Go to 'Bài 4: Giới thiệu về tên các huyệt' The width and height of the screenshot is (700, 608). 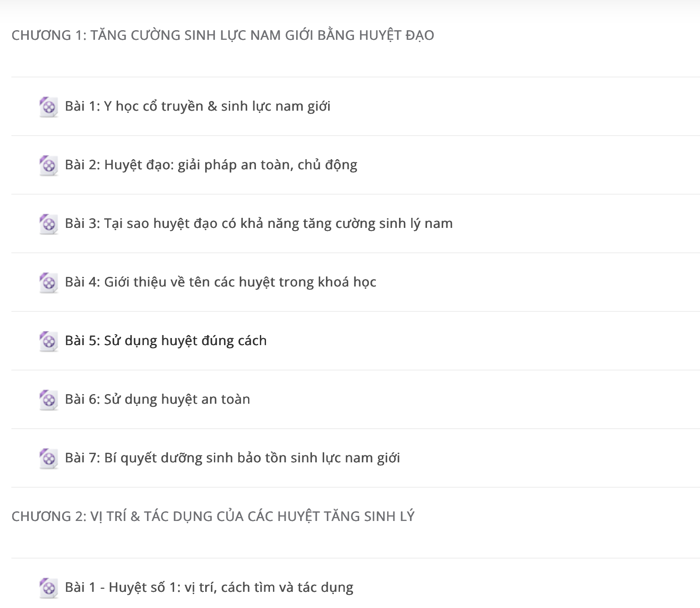coord(220,282)
